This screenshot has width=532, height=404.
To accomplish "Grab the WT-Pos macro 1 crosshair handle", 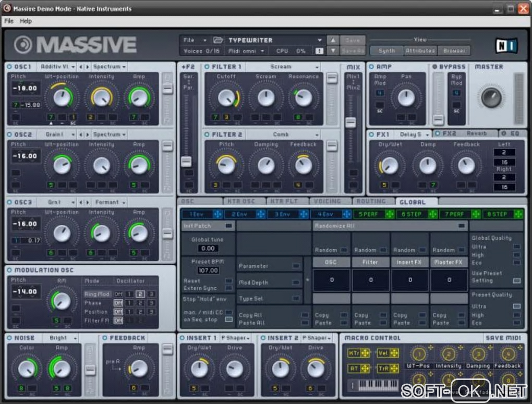I will 430,347.
